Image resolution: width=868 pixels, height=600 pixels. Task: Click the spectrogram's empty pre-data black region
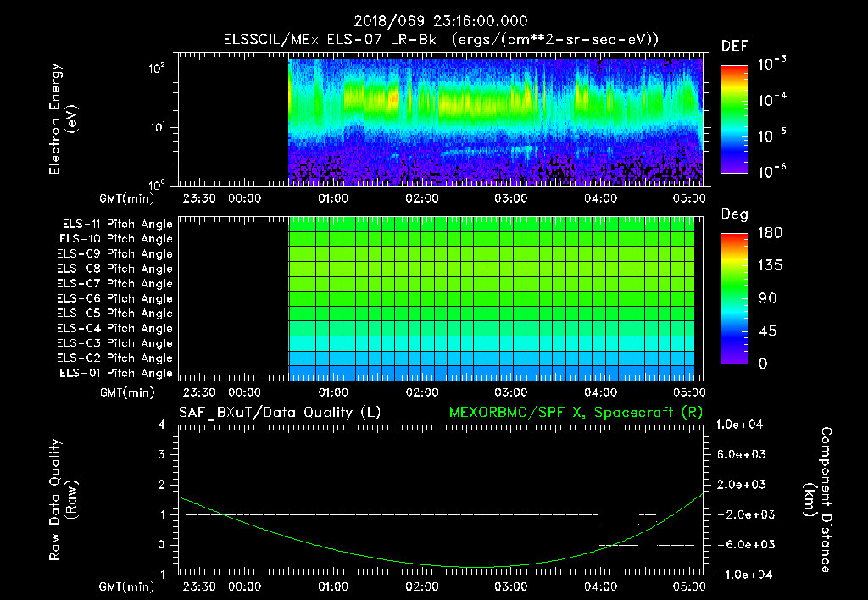pyautogui.click(x=233, y=119)
